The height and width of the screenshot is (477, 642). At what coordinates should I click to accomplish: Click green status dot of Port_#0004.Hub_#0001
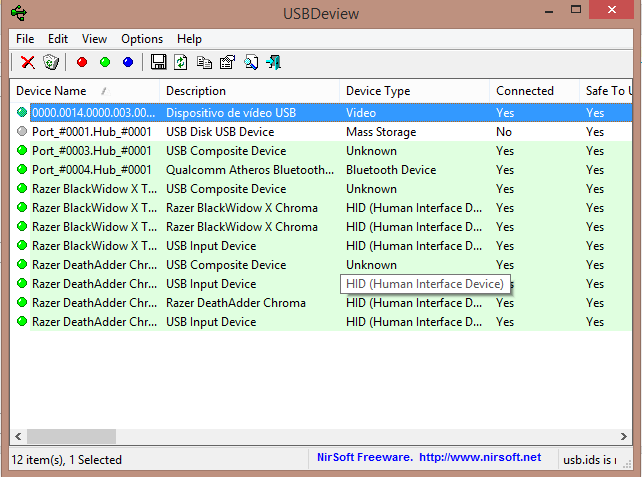pos(22,169)
